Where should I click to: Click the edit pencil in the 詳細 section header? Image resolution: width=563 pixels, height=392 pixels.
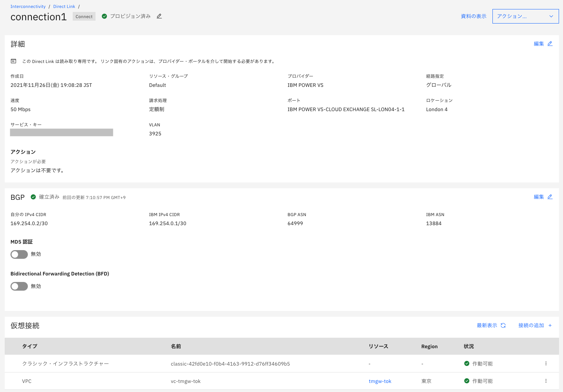click(x=550, y=44)
